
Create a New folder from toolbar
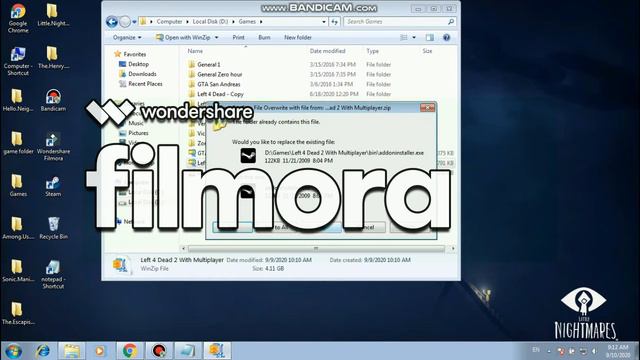298,38
